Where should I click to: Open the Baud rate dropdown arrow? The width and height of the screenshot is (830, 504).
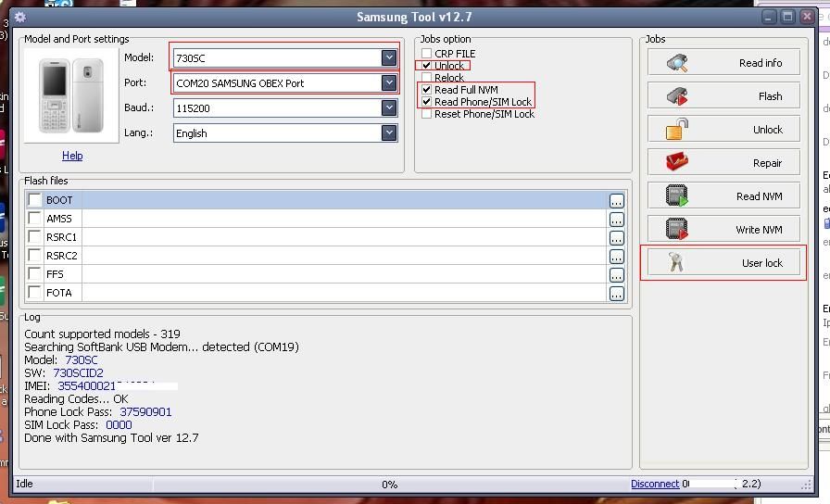pyautogui.click(x=389, y=108)
